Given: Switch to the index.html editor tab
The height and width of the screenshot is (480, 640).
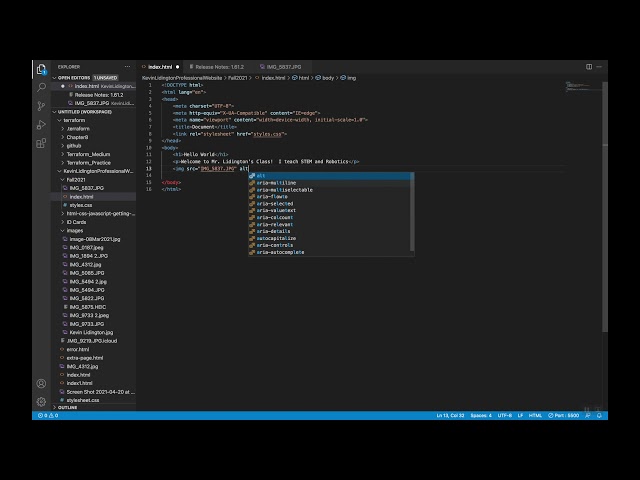Looking at the screenshot, I should click(x=160, y=67).
